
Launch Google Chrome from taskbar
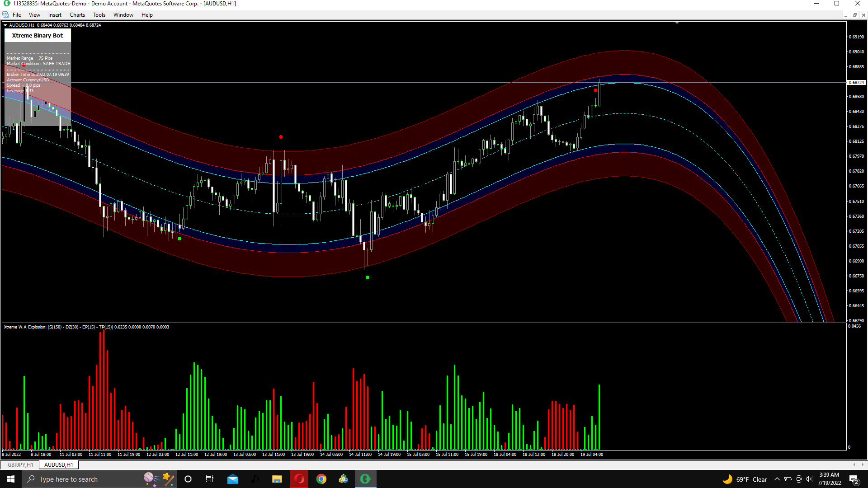coord(321,479)
